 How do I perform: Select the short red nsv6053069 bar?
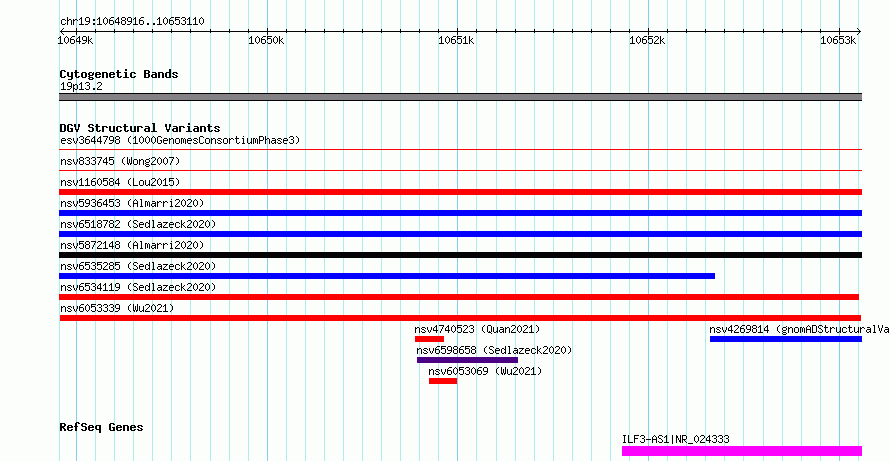(x=443, y=381)
